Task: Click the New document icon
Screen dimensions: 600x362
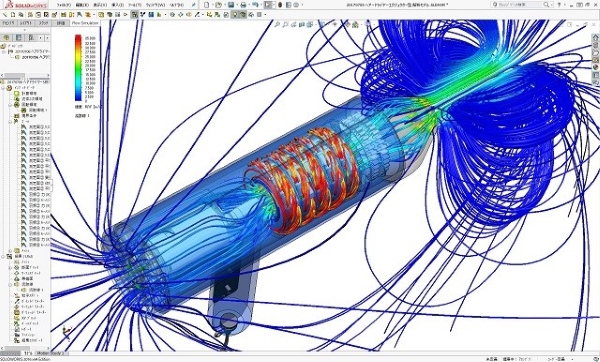Action: [207, 5]
